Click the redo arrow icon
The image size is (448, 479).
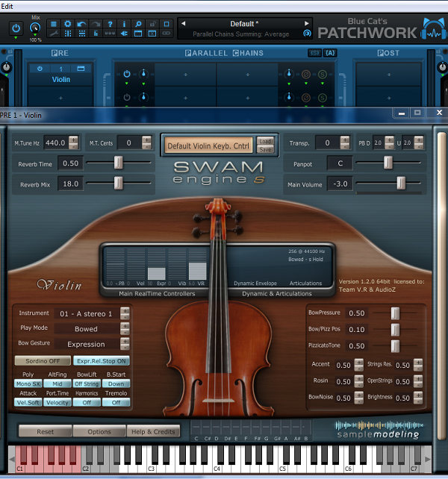click(x=96, y=24)
